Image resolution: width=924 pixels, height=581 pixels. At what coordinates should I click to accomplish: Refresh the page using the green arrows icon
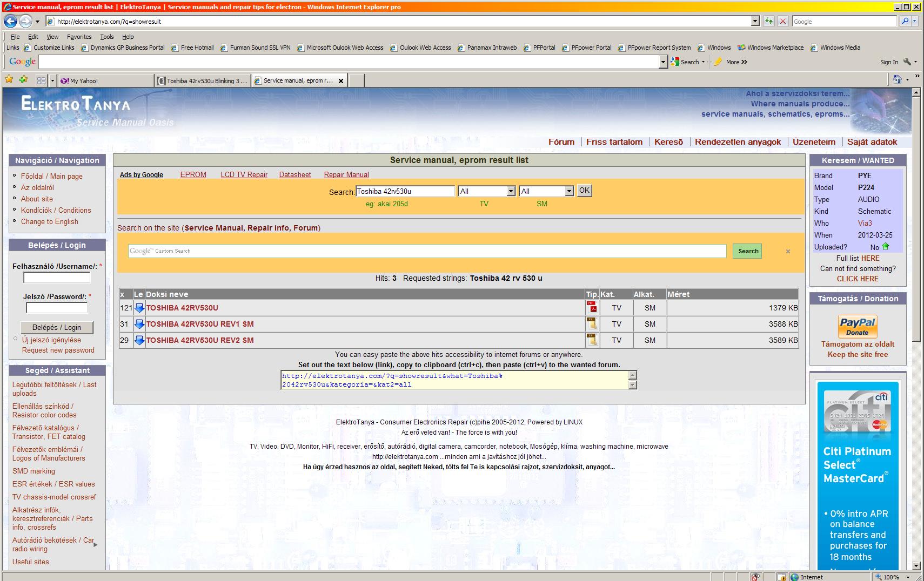pyautogui.click(x=769, y=22)
